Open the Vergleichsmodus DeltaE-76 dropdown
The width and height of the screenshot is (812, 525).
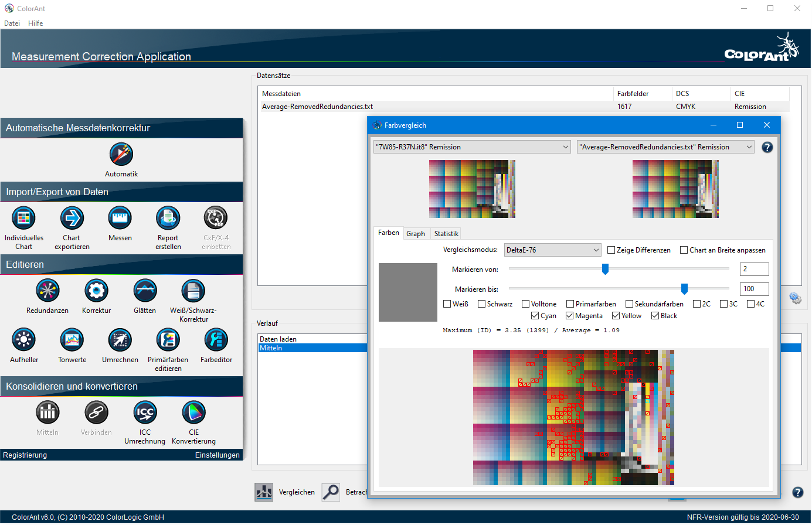(x=552, y=250)
